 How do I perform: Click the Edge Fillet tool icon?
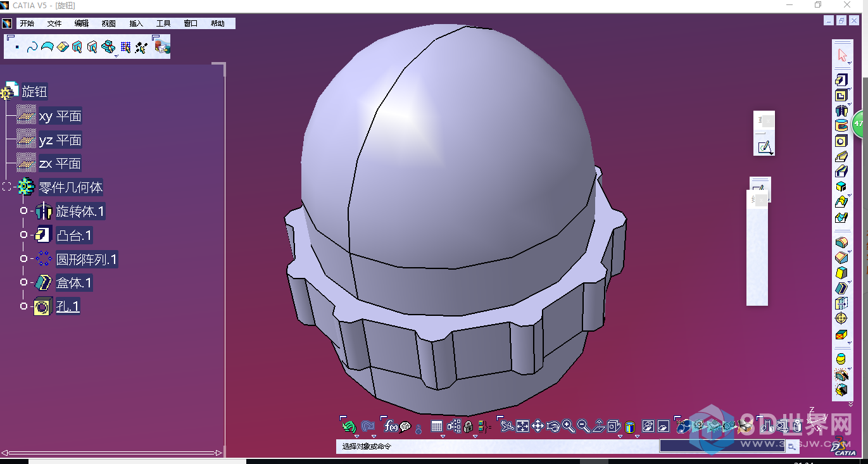pyautogui.click(x=841, y=242)
